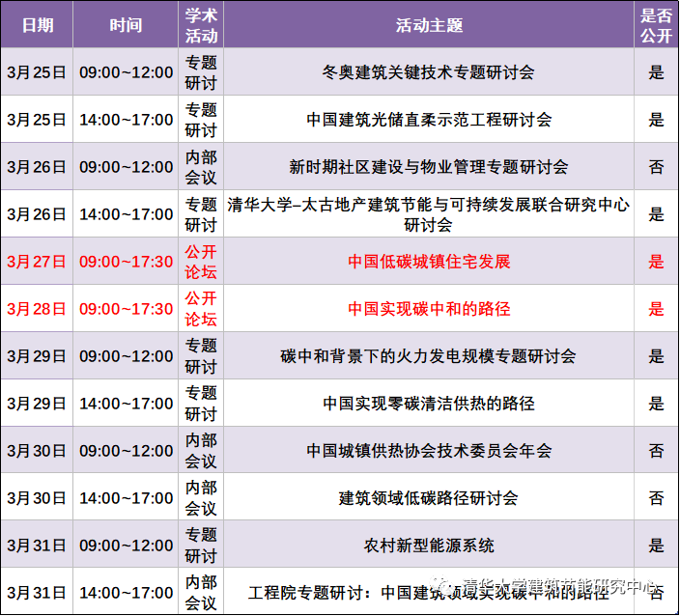This screenshot has width=680, height=616.
Task: Click the 3月29日 date in the 火力发电规模 row
Action: 37,356
